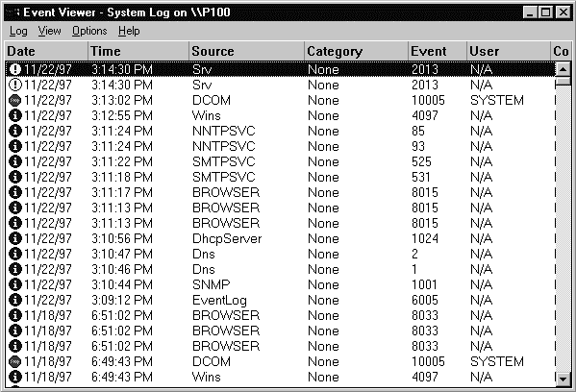Open the View menu

[x=50, y=31]
